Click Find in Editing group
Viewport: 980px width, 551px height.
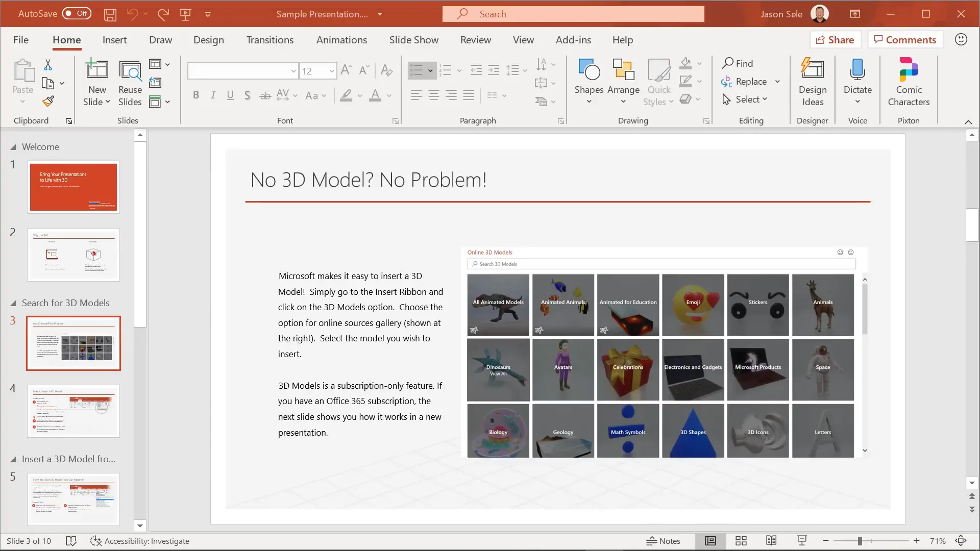coord(738,63)
